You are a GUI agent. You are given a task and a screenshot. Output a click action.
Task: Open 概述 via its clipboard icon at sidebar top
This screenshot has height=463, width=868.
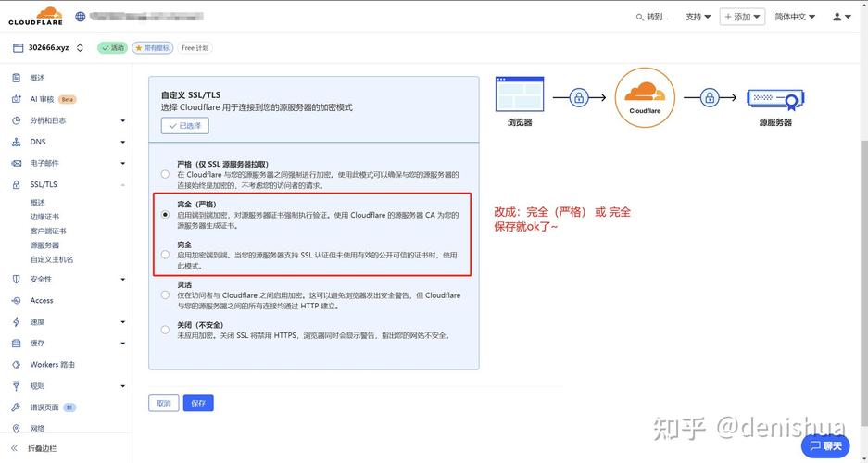[x=17, y=78]
